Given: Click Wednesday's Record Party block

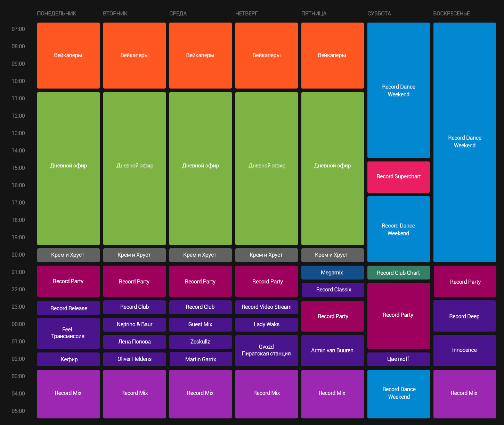Looking at the screenshot, I should [x=201, y=281].
